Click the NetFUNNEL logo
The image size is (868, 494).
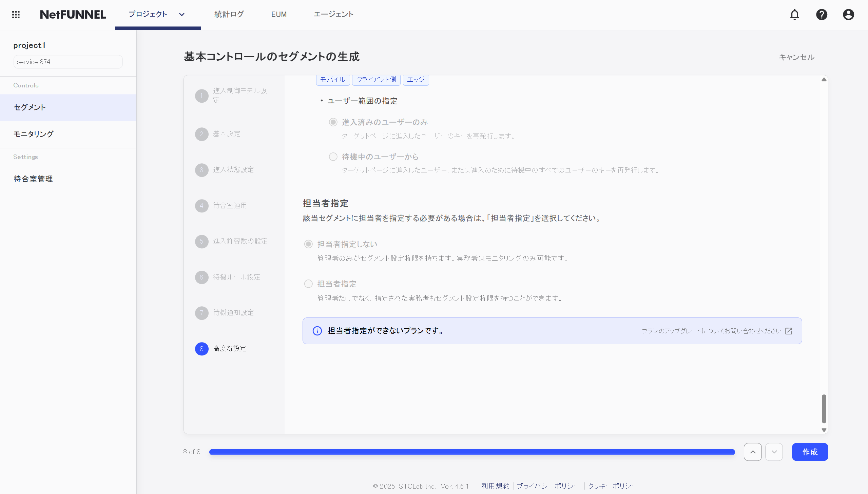[x=73, y=15]
